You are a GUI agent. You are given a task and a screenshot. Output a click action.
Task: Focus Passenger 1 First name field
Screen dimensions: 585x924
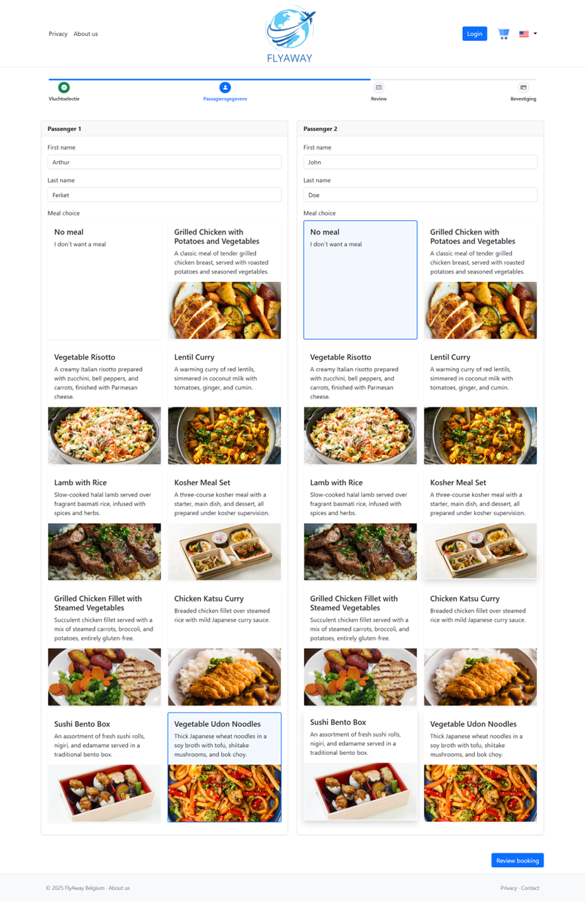point(165,162)
